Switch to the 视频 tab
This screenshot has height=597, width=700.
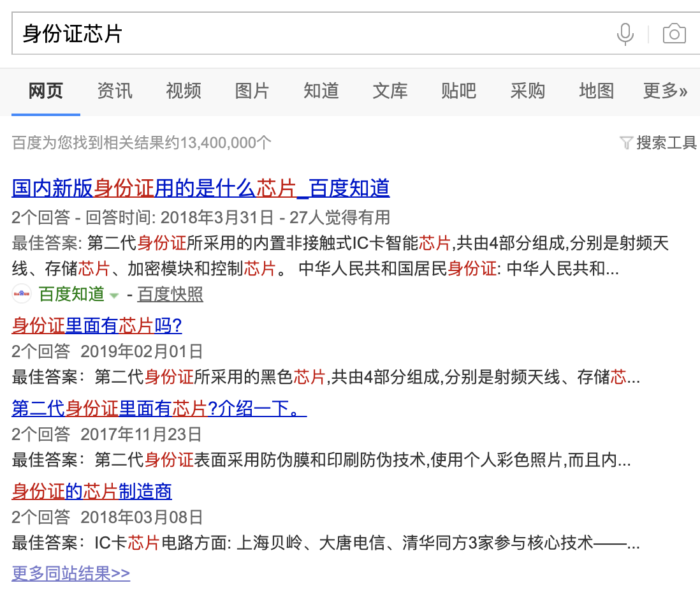tap(184, 91)
